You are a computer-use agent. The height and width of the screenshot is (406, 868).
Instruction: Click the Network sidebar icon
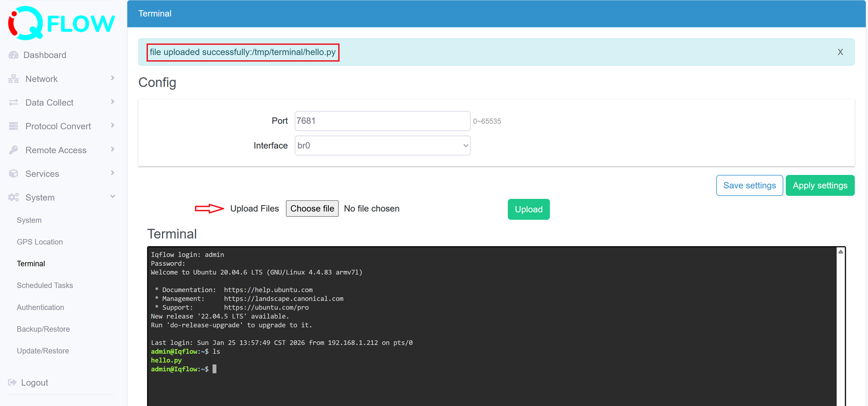13,79
